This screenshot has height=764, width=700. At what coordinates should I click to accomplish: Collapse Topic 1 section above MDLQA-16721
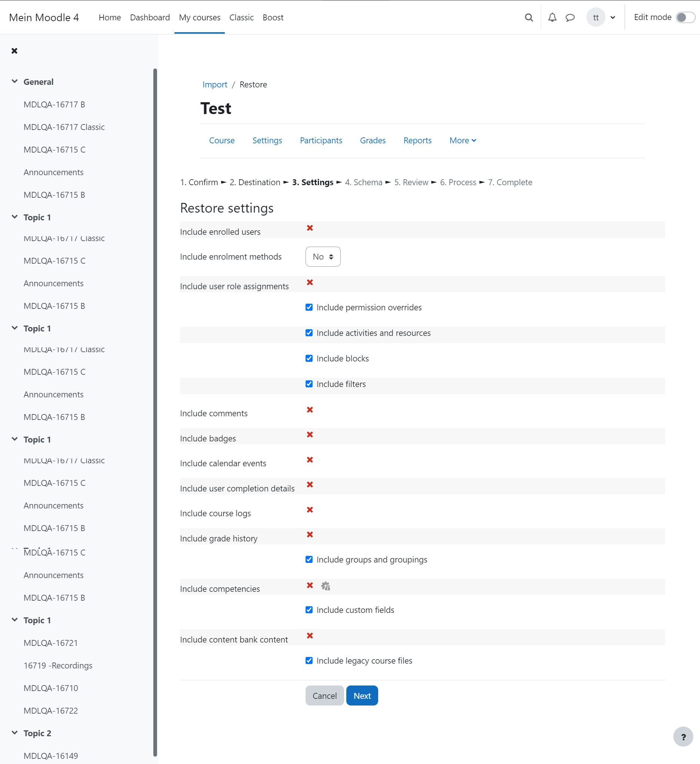click(x=15, y=620)
